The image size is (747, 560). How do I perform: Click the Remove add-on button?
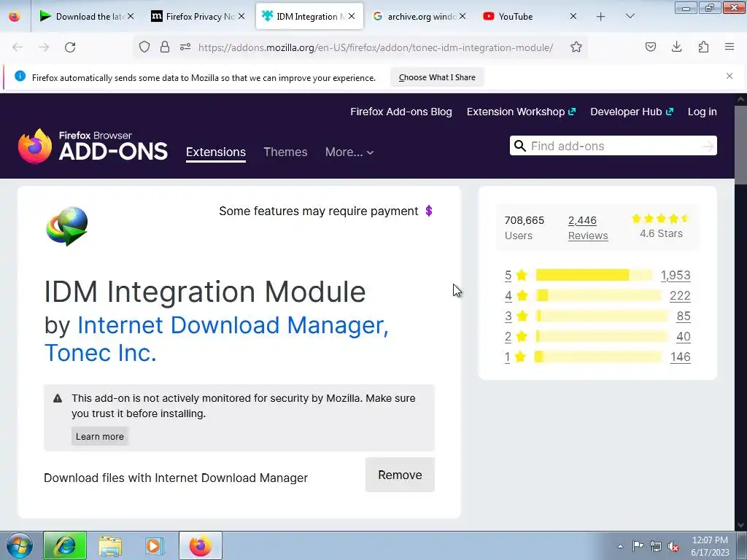400,475
